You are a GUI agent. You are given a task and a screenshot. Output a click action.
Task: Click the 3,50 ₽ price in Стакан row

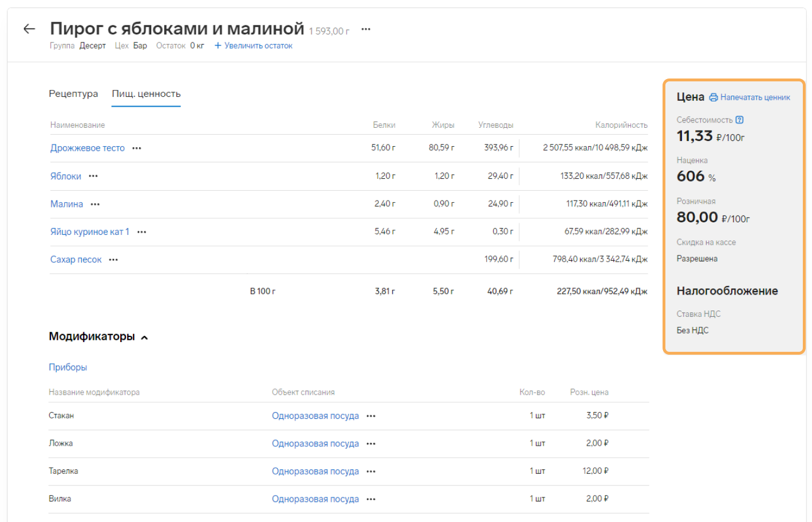597,415
